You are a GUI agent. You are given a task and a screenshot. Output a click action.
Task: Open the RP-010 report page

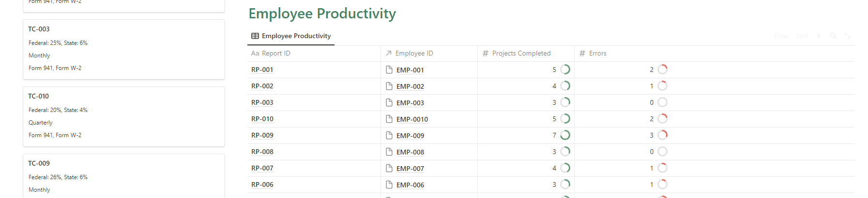[x=262, y=119]
